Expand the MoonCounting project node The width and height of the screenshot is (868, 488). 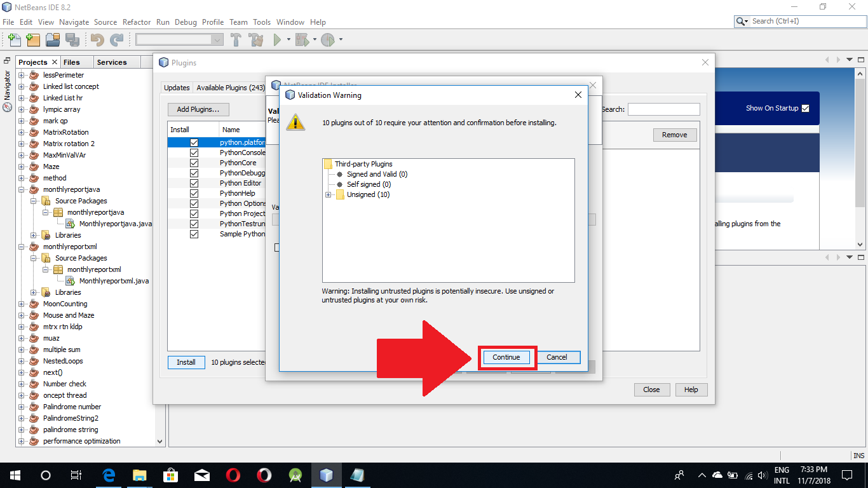[x=21, y=304]
